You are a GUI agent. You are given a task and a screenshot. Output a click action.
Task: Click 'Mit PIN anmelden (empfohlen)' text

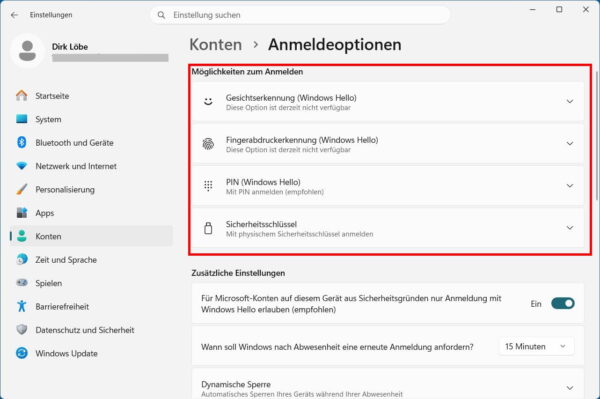click(x=275, y=192)
